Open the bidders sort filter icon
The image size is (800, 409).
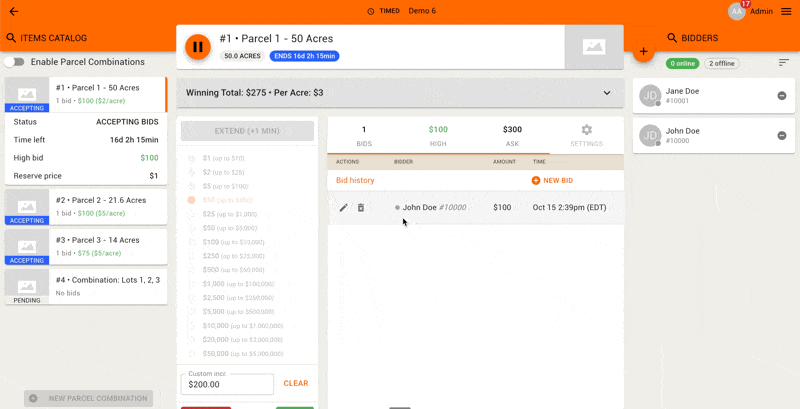coord(784,63)
